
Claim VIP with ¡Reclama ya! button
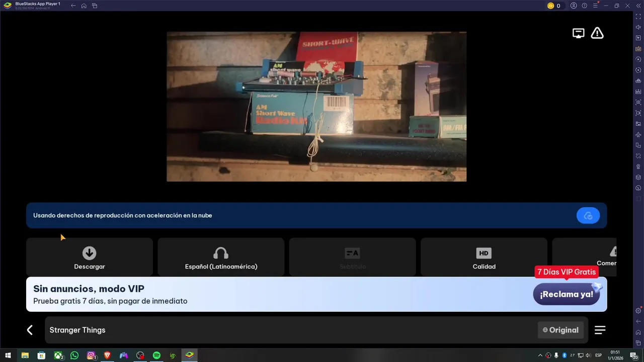coord(567,294)
